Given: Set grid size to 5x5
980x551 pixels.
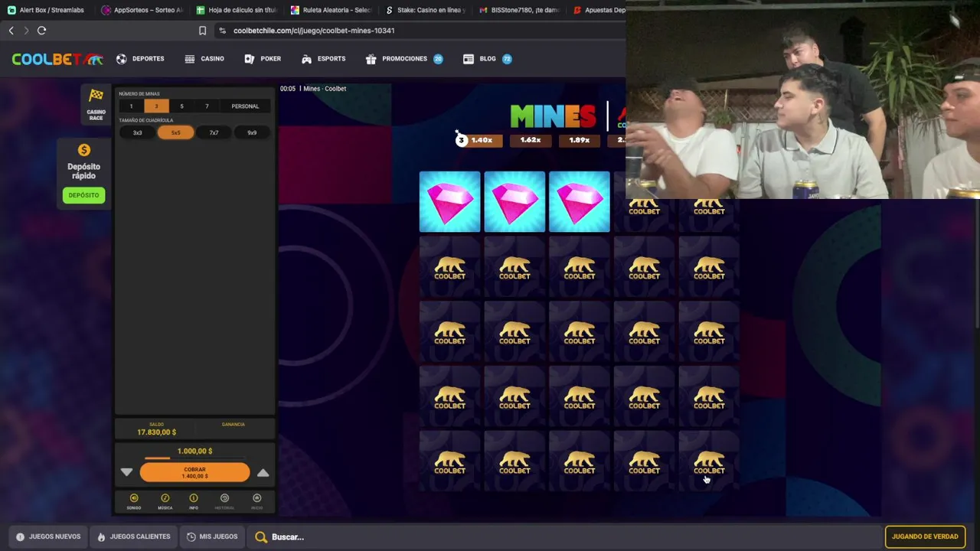Looking at the screenshot, I should 175,133.
